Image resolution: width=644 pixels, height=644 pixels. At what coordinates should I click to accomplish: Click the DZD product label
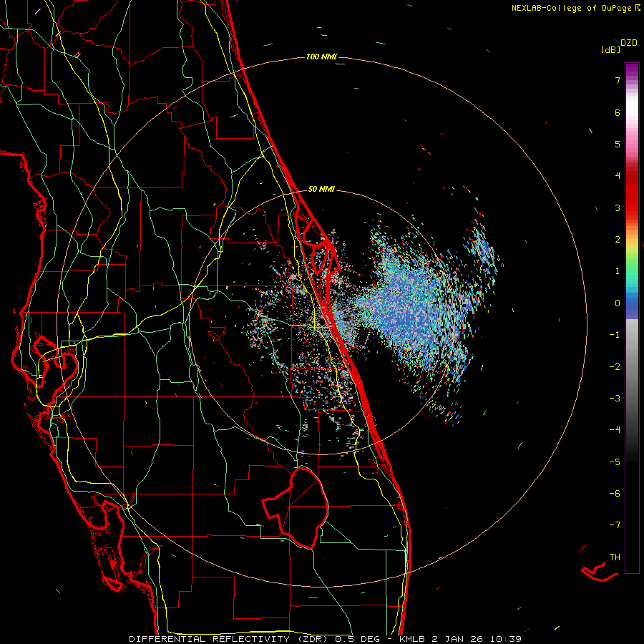tap(629, 43)
